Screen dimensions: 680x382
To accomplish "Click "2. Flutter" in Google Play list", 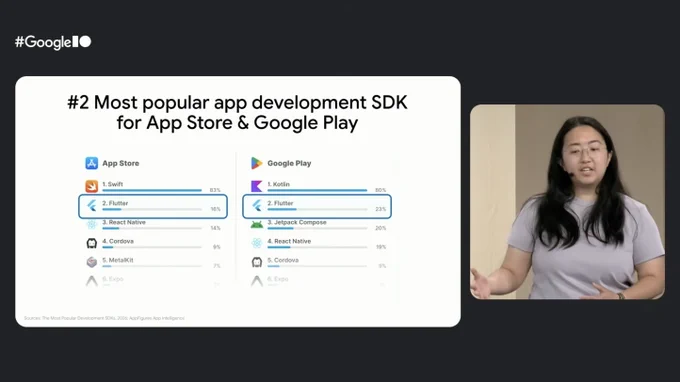I will (x=280, y=203).
